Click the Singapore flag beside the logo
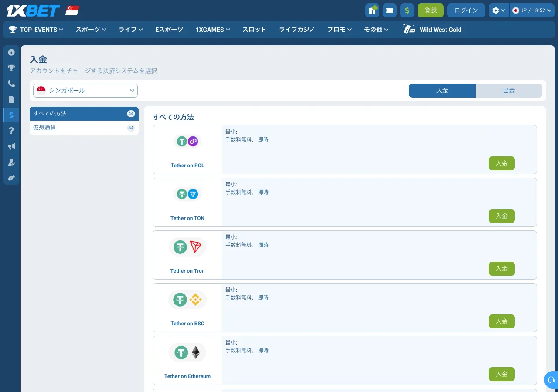The image size is (558, 392). click(x=72, y=10)
